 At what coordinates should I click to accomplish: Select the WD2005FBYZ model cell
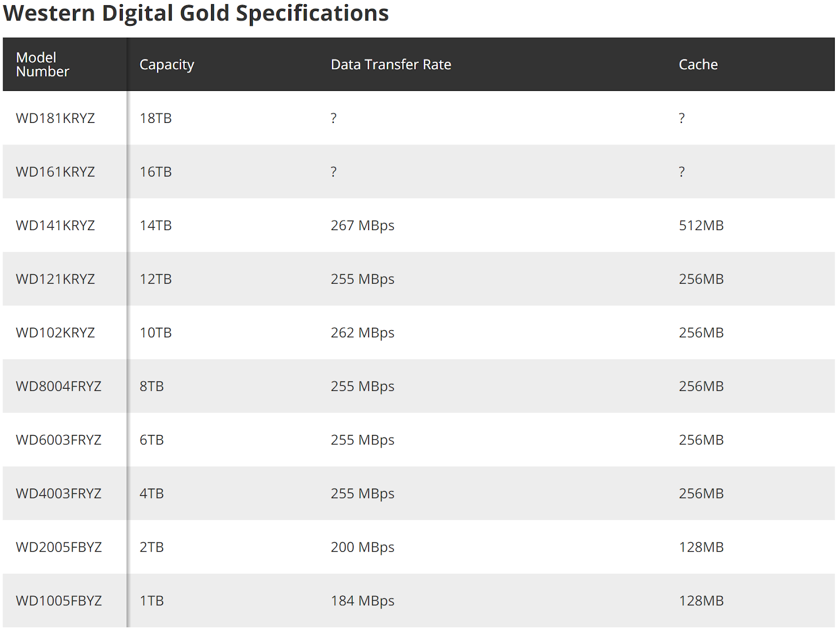pos(58,547)
